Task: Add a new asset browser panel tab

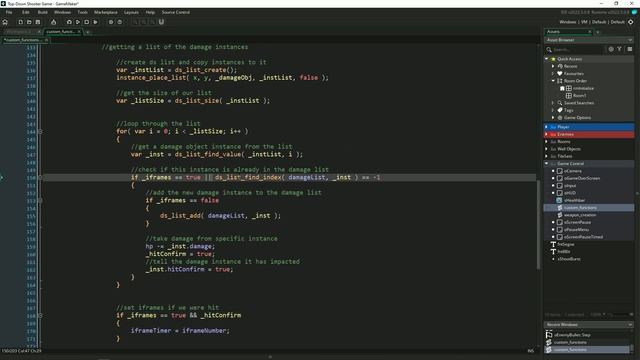Action: tap(598, 32)
